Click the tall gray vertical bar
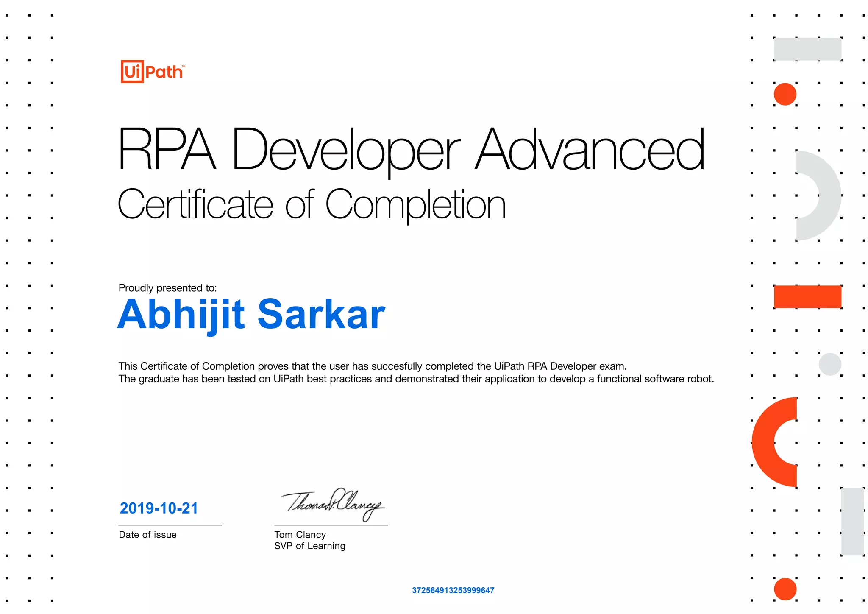The image size is (868, 614). tap(852, 521)
